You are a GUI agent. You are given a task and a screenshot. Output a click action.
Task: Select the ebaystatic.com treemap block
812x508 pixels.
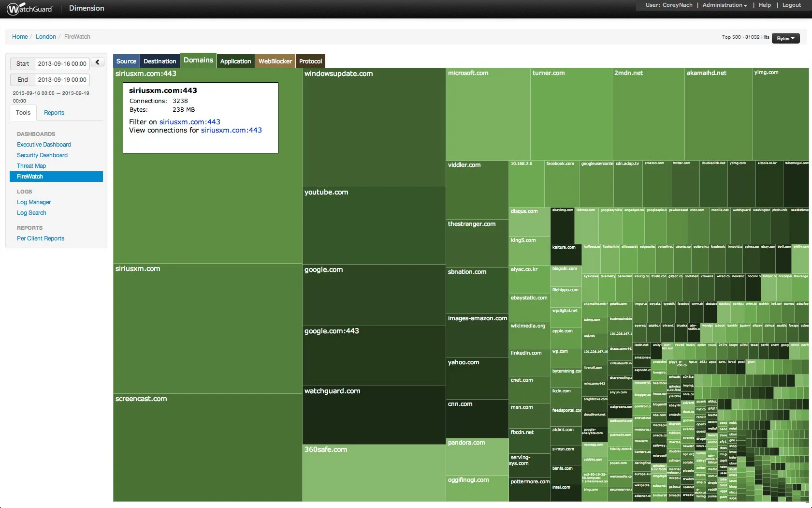pyautogui.click(x=529, y=308)
